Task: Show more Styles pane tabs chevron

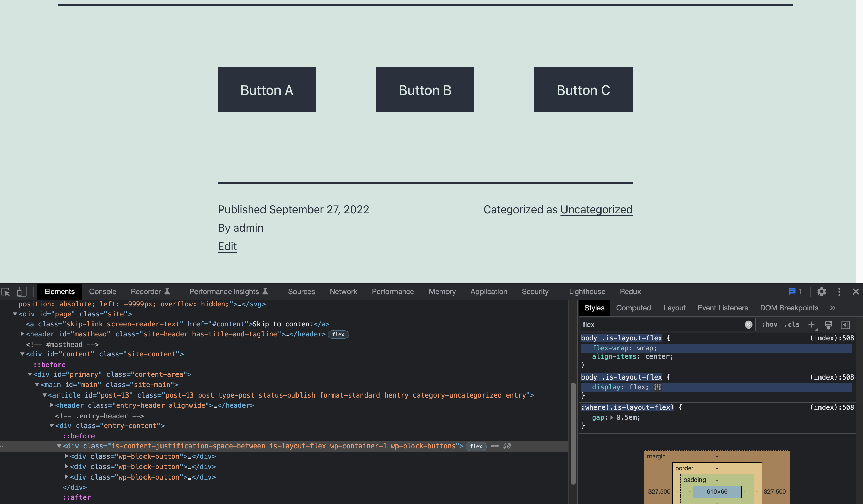Action: [x=833, y=308]
